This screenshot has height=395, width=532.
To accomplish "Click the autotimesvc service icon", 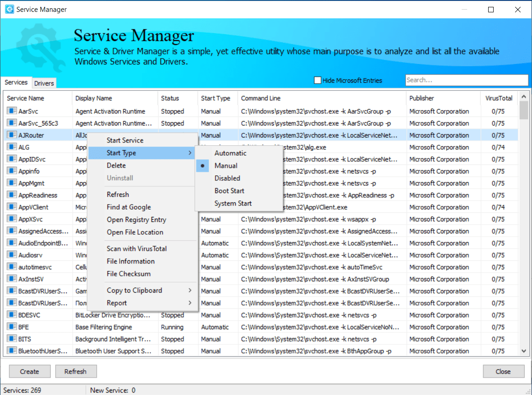I will [x=12, y=267].
